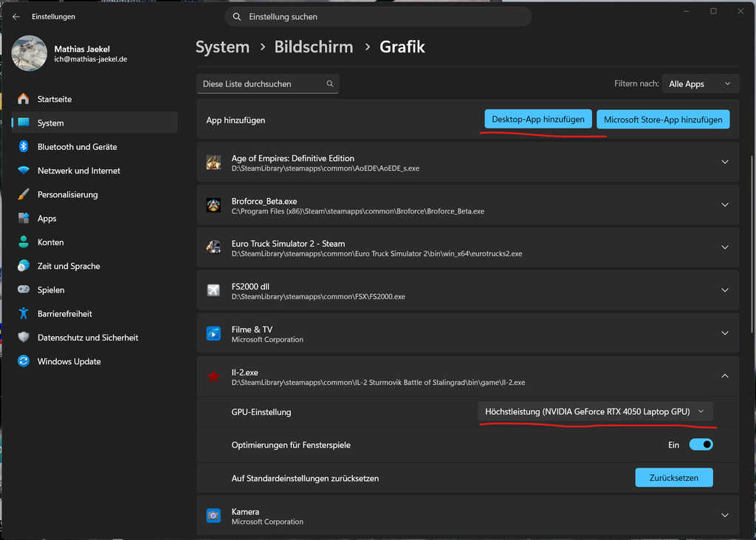Image resolution: width=756 pixels, height=540 pixels.
Task: Click the Barrierefreiheit accessibility icon
Action: [23, 313]
